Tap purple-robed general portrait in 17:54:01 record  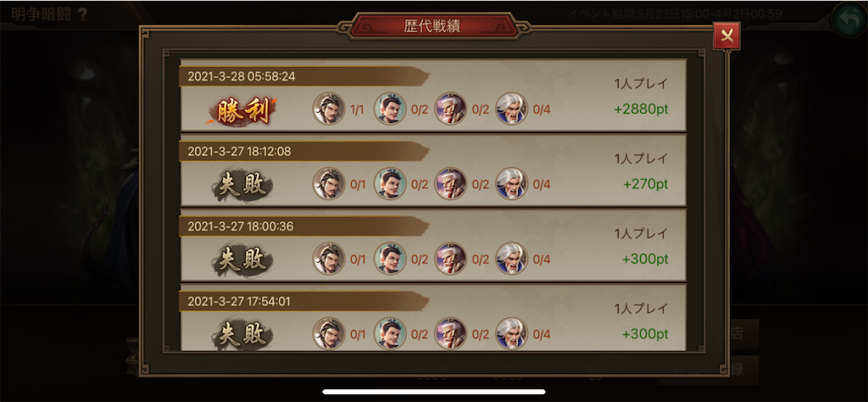pyautogui.click(x=451, y=333)
